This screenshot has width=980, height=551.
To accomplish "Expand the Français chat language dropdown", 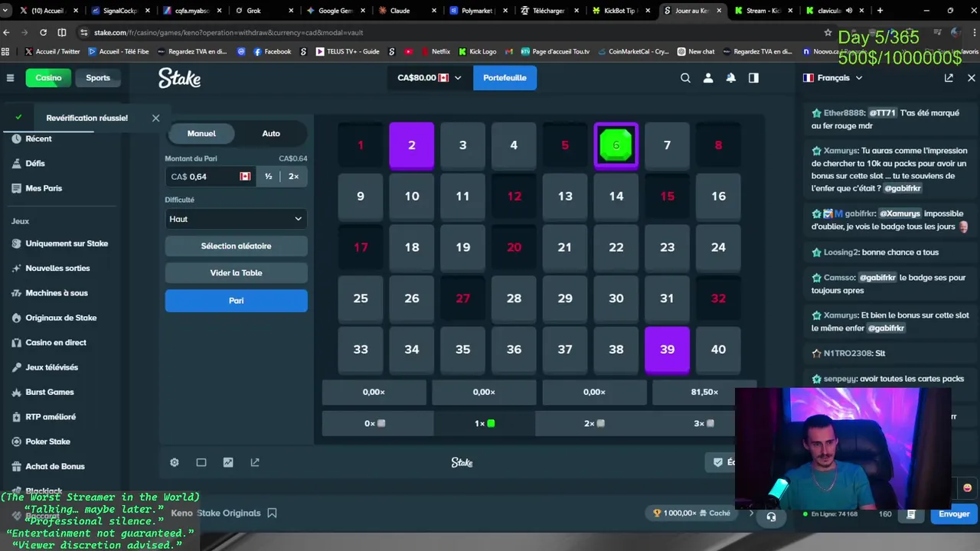I will pos(833,77).
